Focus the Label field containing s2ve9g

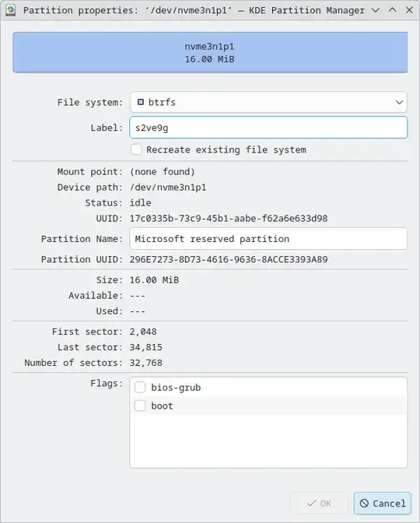[x=268, y=128]
